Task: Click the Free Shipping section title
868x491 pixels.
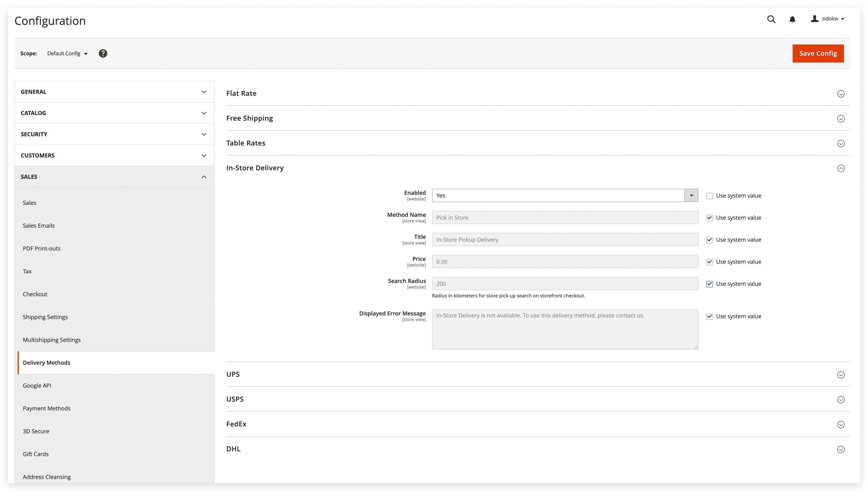Action: (x=249, y=118)
